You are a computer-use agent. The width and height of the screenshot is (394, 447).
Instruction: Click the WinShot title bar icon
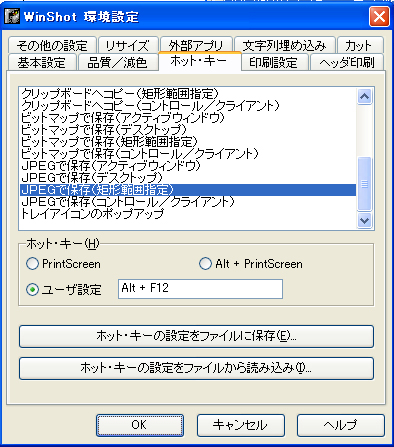12,16
